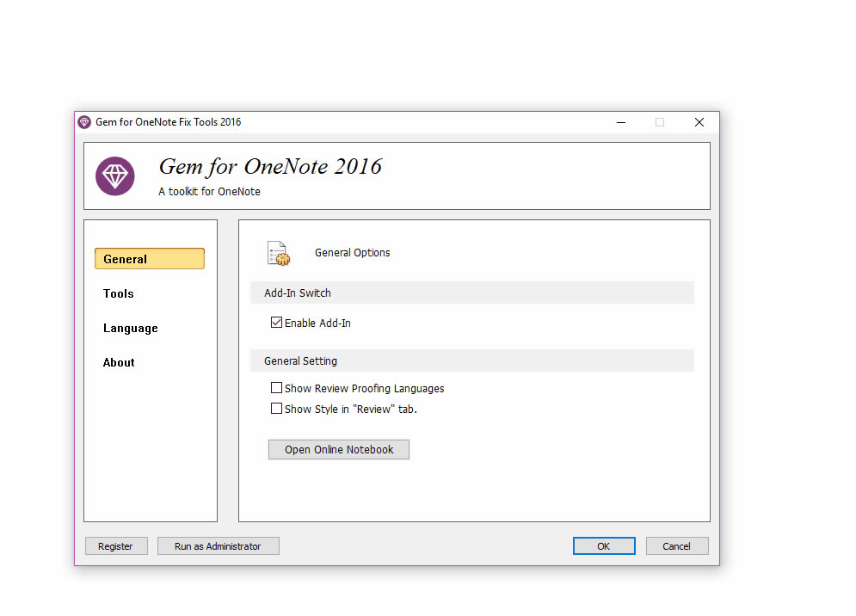Viewport: 856px width, 616px height.
Task: Confirm settings with the OK button
Action: 604,545
